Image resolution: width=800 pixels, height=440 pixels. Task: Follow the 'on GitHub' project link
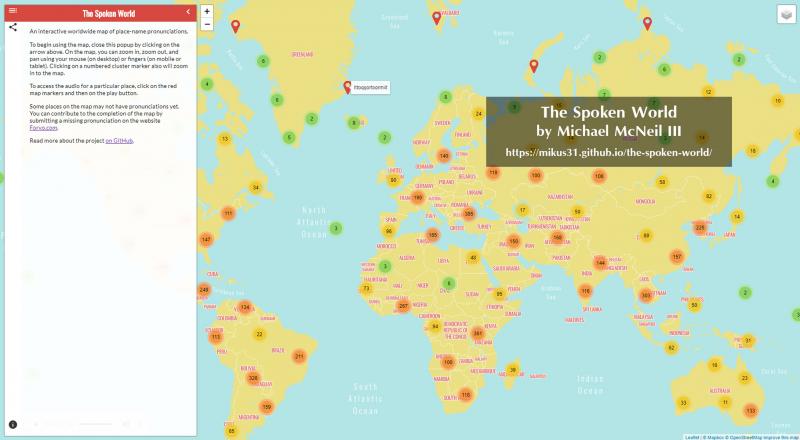[x=119, y=141]
